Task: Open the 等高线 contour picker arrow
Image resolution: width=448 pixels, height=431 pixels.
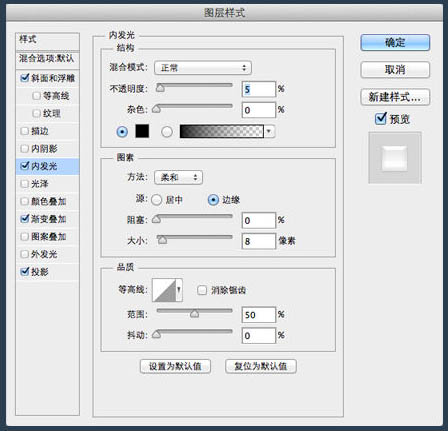Action: pos(179,290)
